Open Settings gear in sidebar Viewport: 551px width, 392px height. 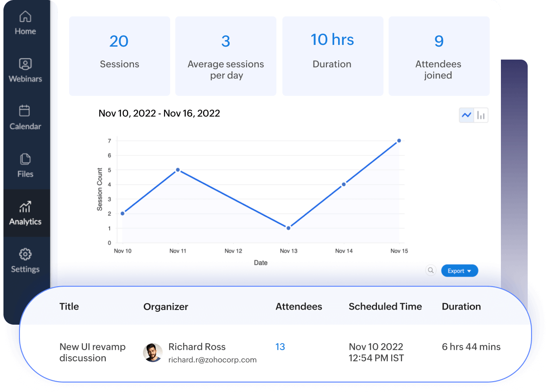pos(25,254)
